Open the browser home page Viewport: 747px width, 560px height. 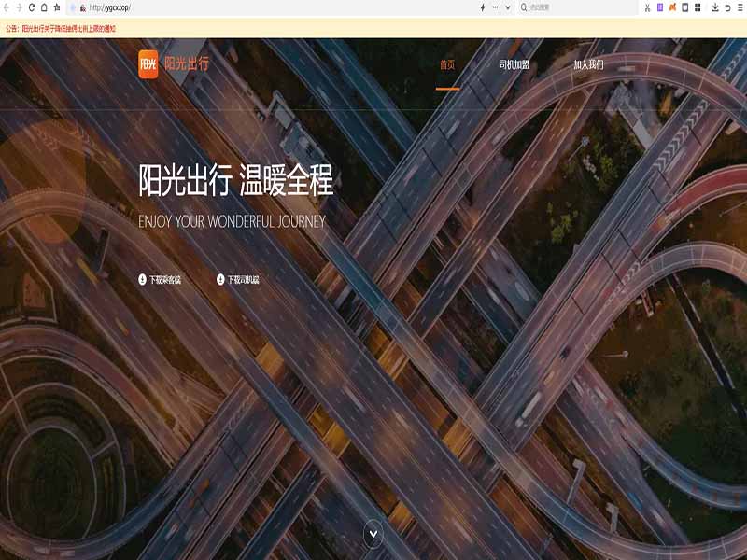[44, 7]
